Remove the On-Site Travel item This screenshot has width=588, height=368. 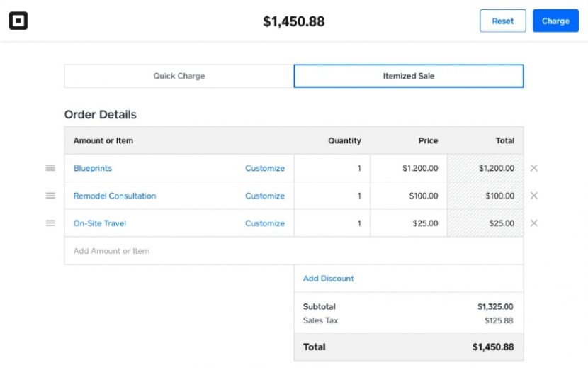(534, 223)
